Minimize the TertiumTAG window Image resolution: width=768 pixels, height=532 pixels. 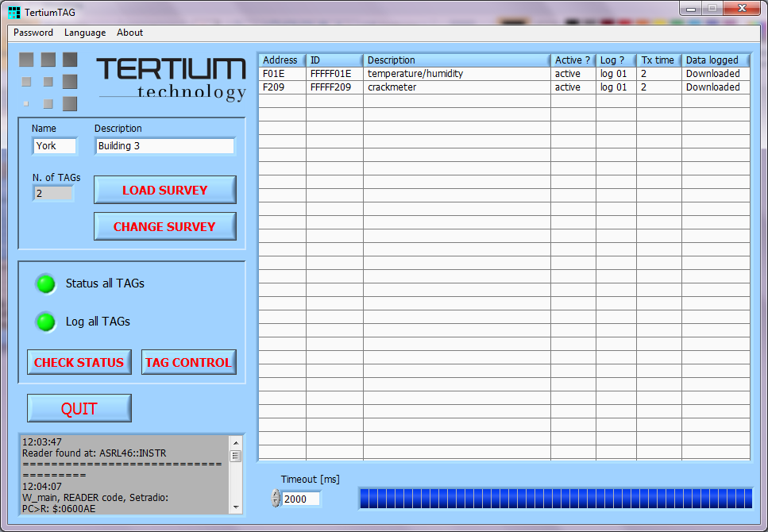coord(691,8)
